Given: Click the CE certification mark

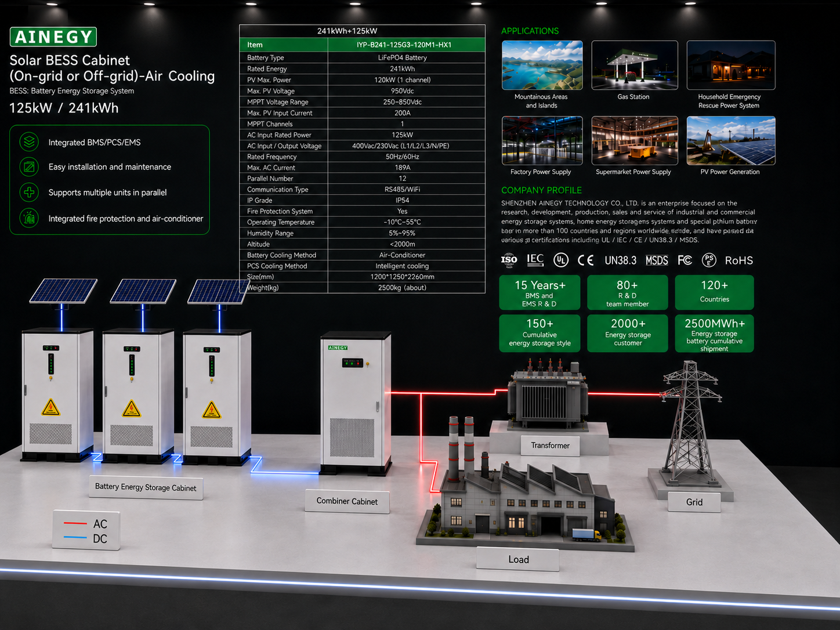Looking at the screenshot, I should click(586, 260).
